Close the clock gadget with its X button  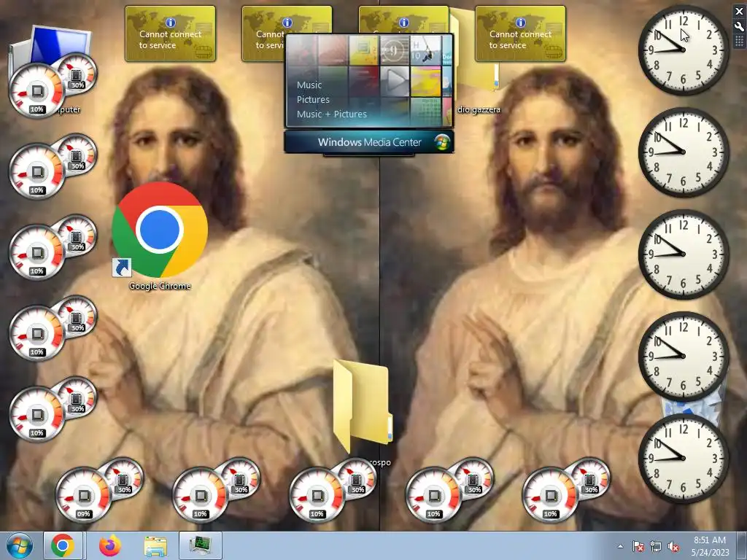740,11
